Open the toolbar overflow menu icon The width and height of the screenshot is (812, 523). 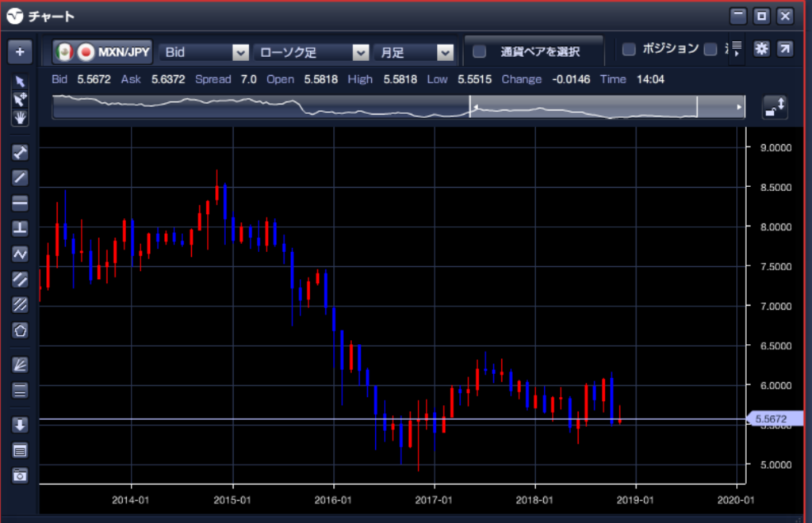click(737, 49)
